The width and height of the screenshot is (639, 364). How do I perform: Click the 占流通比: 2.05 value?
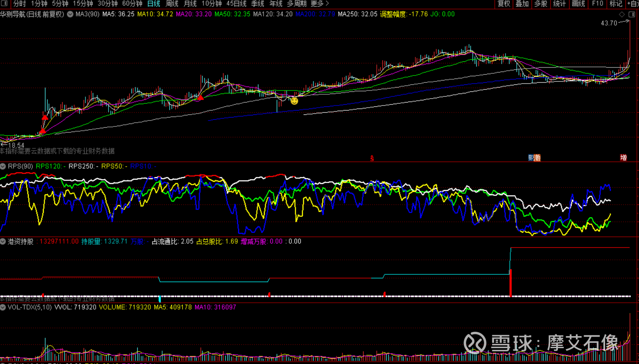[173, 241]
